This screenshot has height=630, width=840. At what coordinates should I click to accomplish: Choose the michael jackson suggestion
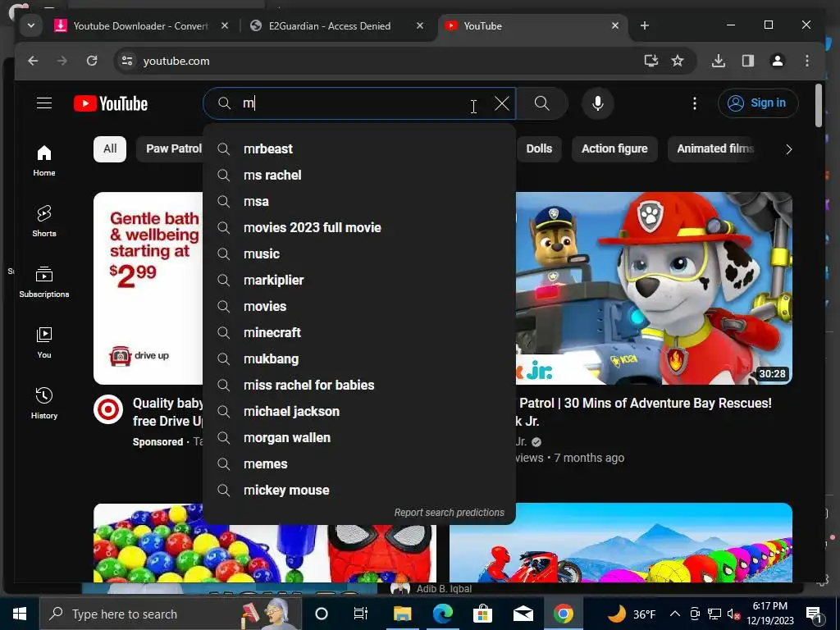point(359,412)
